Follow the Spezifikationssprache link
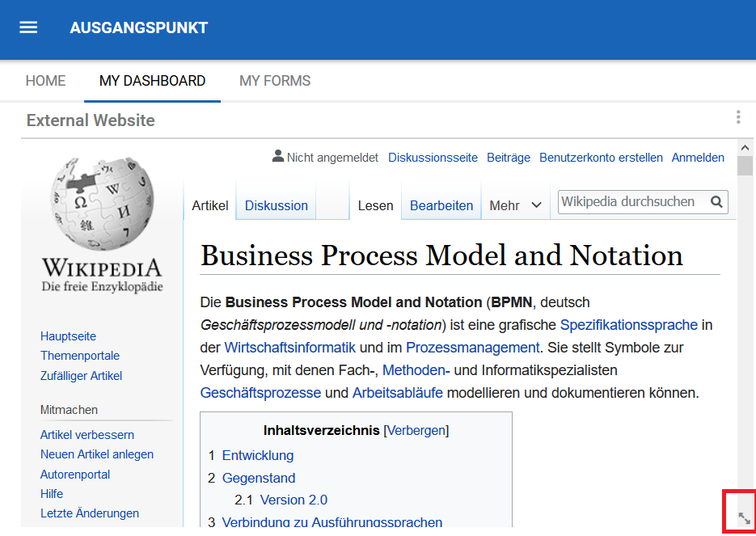 [x=629, y=325]
